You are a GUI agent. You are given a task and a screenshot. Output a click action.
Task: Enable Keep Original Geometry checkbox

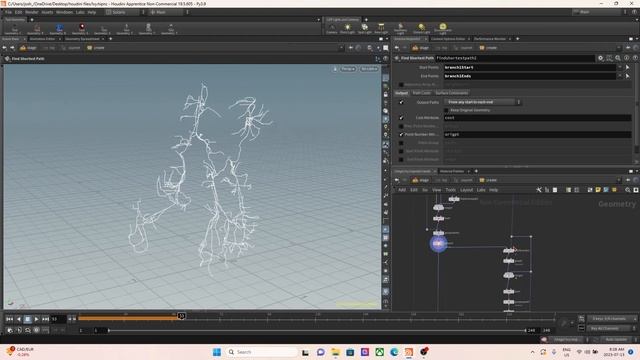click(x=446, y=110)
